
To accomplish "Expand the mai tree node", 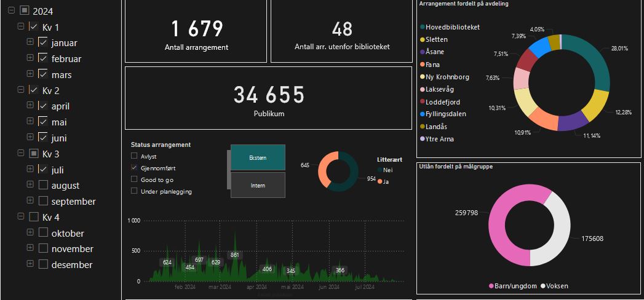I will [x=30, y=121].
